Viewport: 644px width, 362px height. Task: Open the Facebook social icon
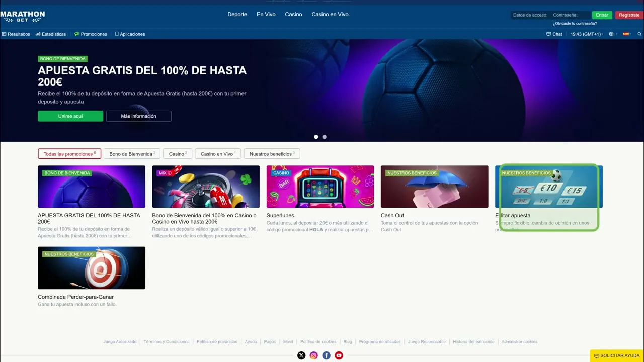coord(327,355)
